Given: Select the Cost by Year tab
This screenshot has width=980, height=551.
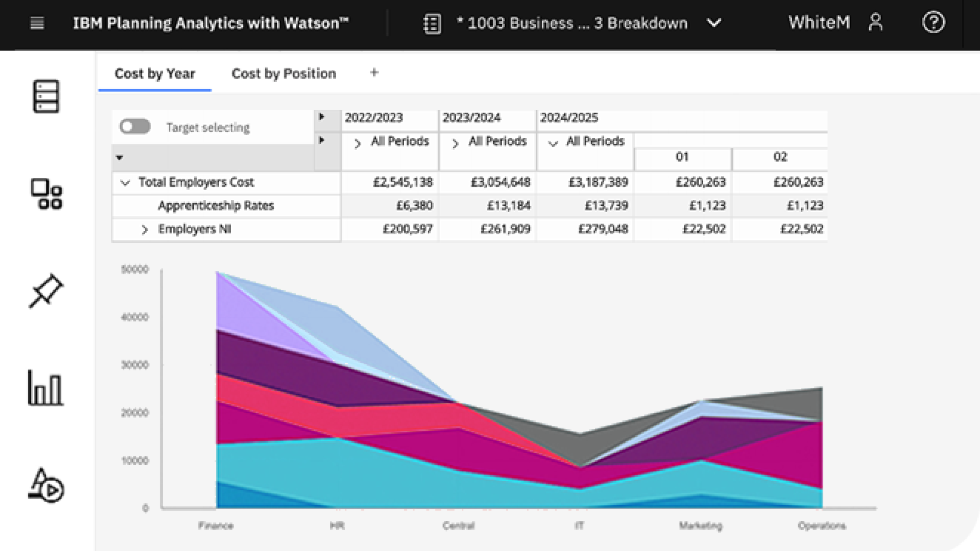Looking at the screenshot, I should [x=155, y=73].
